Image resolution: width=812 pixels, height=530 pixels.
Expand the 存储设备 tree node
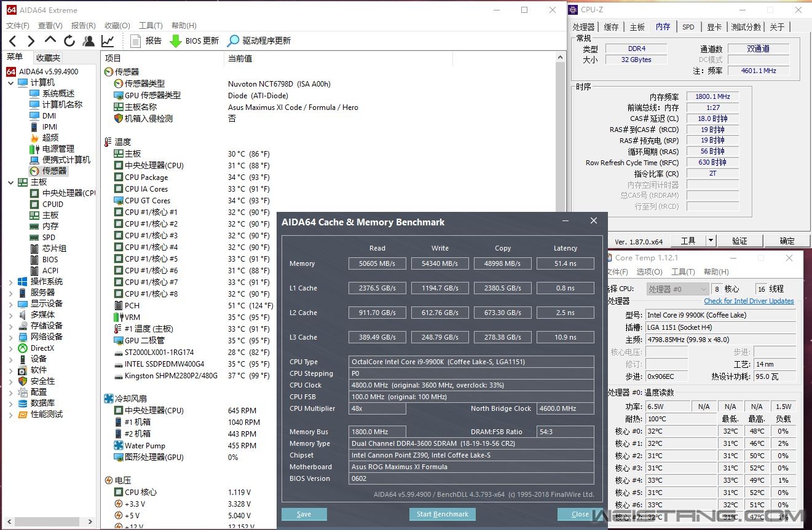click(x=11, y=325)
